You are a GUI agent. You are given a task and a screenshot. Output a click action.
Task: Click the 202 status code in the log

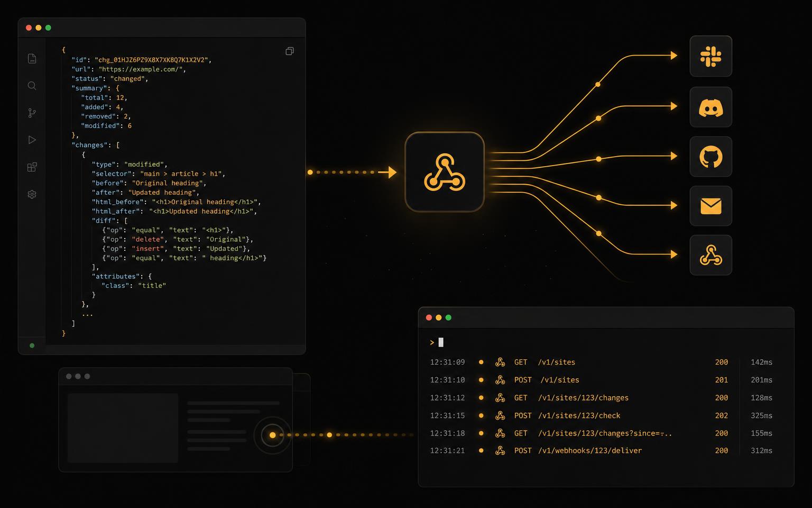[722, 415]
